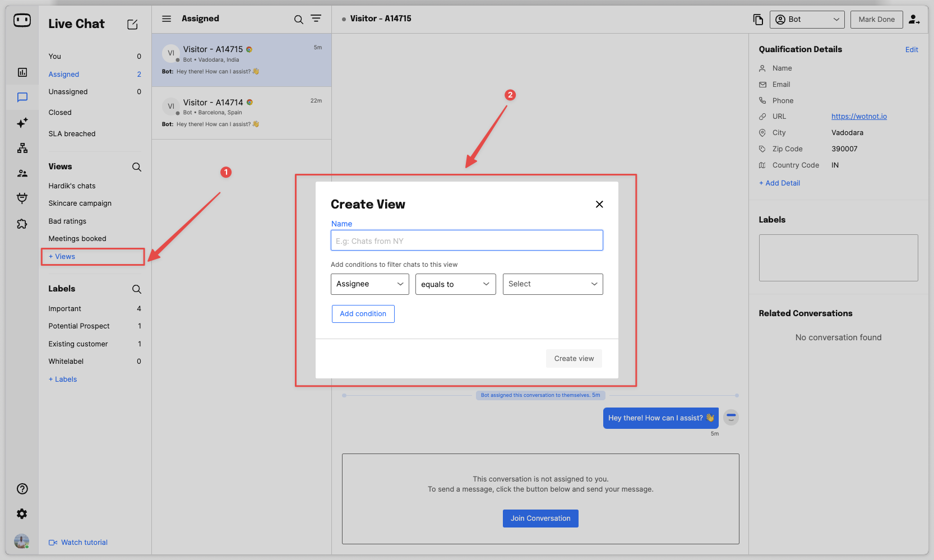Image resolution: width=934 pixels, height=560 pixels.
Task: Open the contacts people sidebar icon
Action: pos(22,173)
